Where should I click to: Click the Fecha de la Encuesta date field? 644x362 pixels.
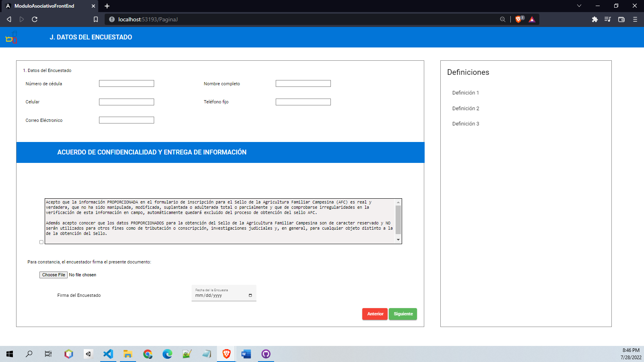coord(224,293)
